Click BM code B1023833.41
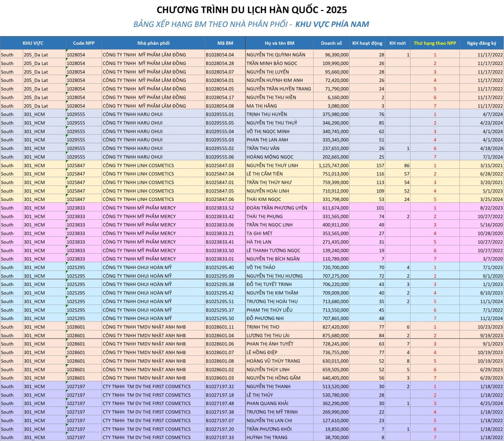Image resolution: width=504 pixels, height=441 pixels. [220, 242]
